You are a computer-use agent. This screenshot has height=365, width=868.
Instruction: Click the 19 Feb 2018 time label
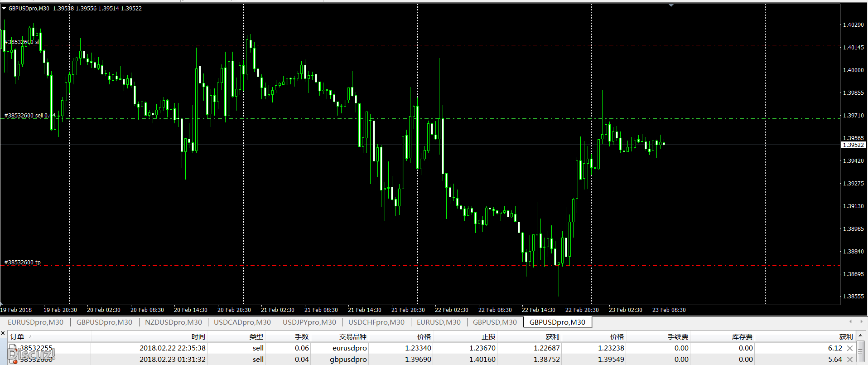[16, 310]
